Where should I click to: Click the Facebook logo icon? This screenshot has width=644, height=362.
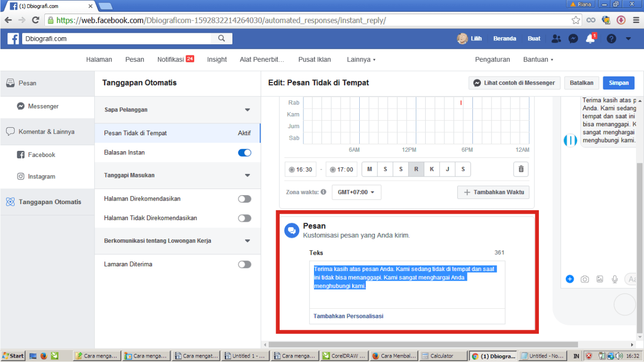tap(13, 39)
